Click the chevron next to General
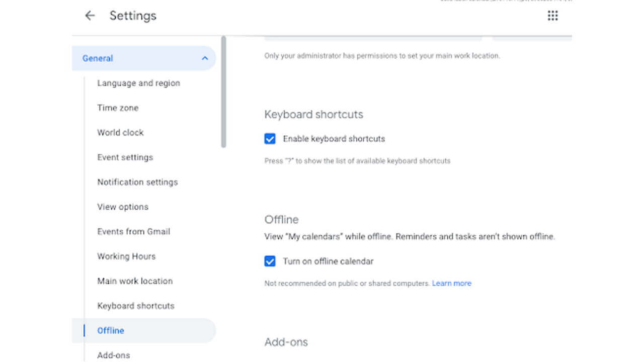The width and height of the screenshot is (644, 362). [x=205, y=58]
